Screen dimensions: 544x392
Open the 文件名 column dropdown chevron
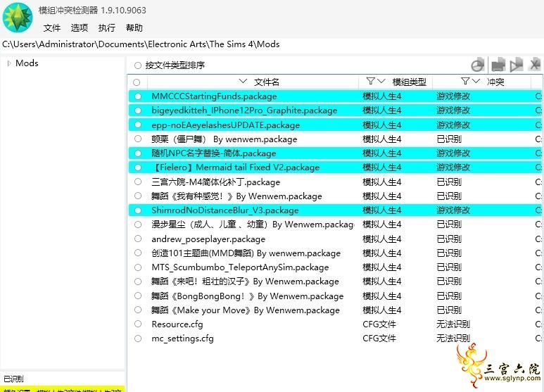point(243,81)
